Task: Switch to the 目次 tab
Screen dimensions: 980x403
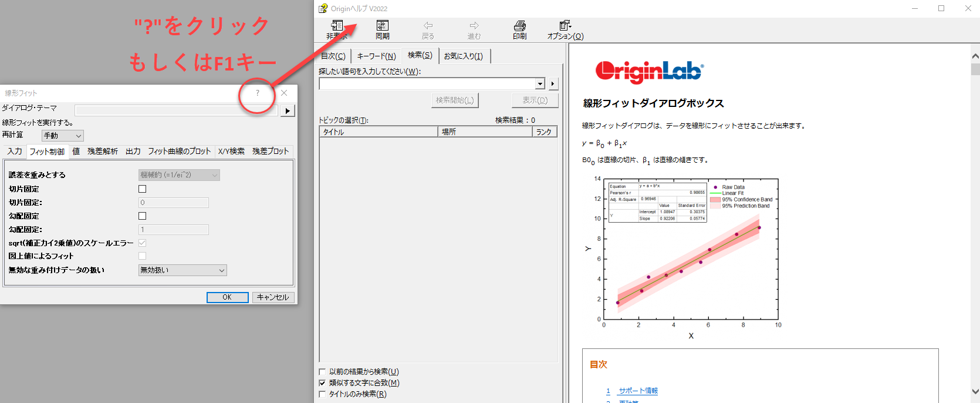Action: click(333, 56)
